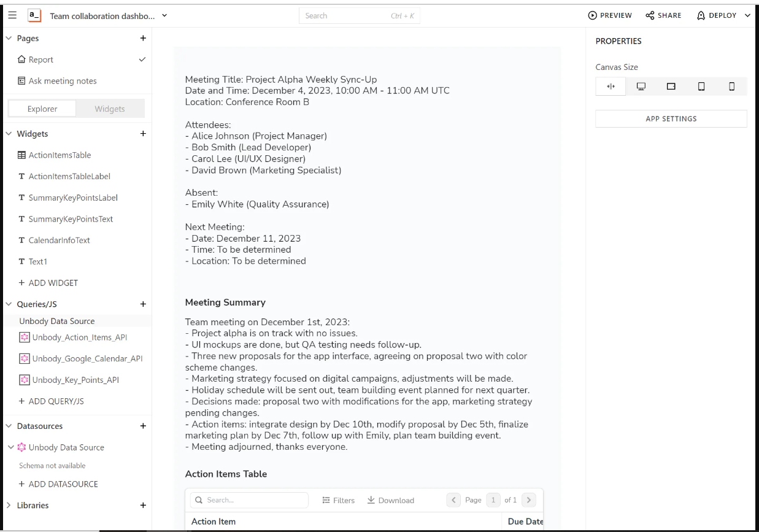Add a query via Queries/JS plus icon
Image resolution: width=759 pixels, height=532 pixels.
(143, 304)
